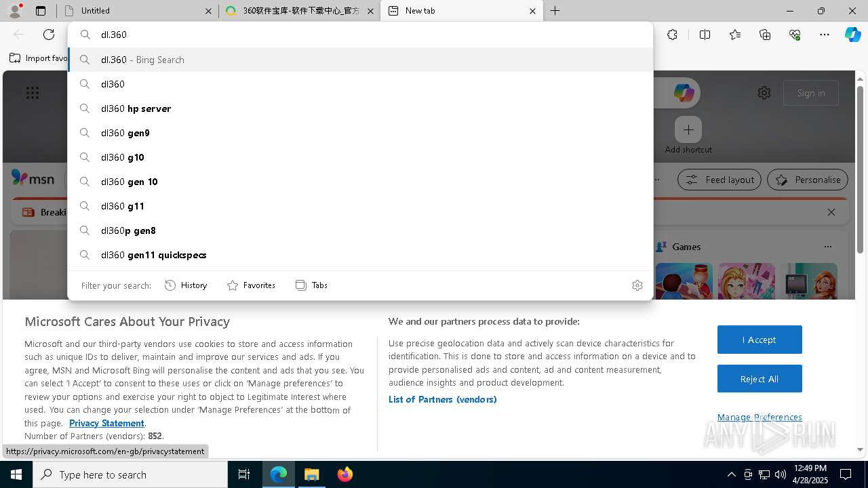Close the Untitled tab
Viewport: 868px width, 488px height.
point(208,11)
